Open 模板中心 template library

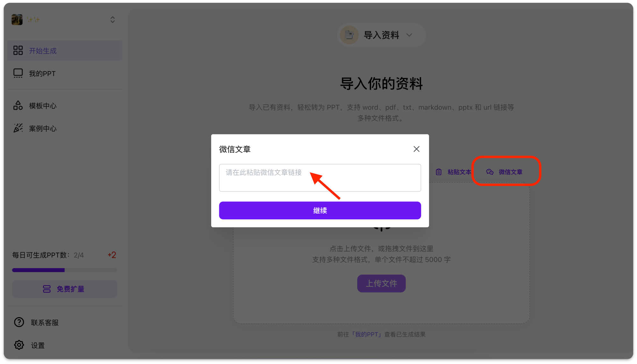tap(42, 105)
